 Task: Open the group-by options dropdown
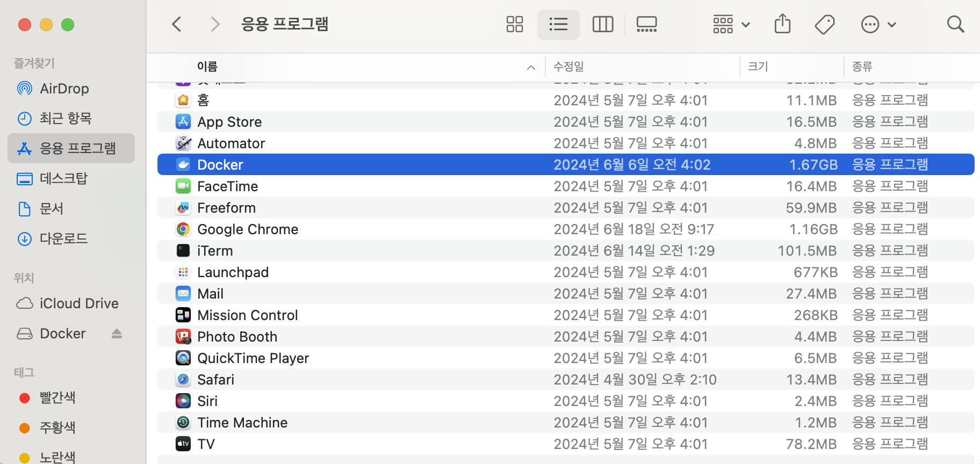point(731,24)
